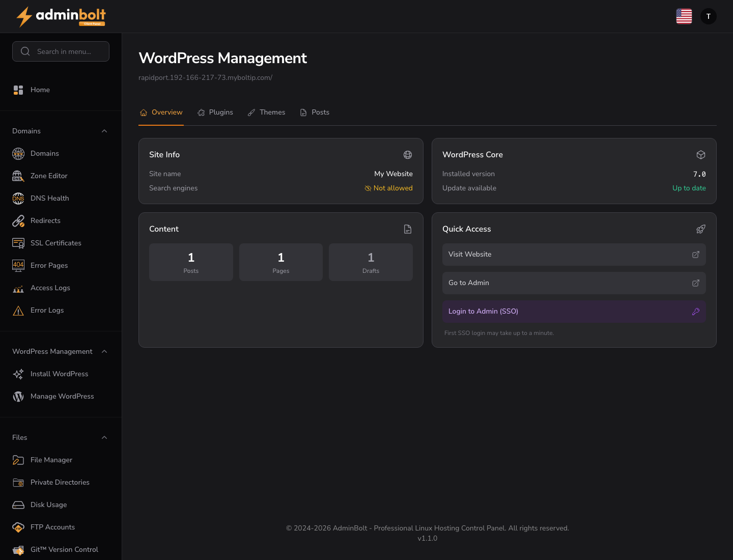Click the My Website site name value
This screenshot has width=733, height=560.
(x=393, y=174)
